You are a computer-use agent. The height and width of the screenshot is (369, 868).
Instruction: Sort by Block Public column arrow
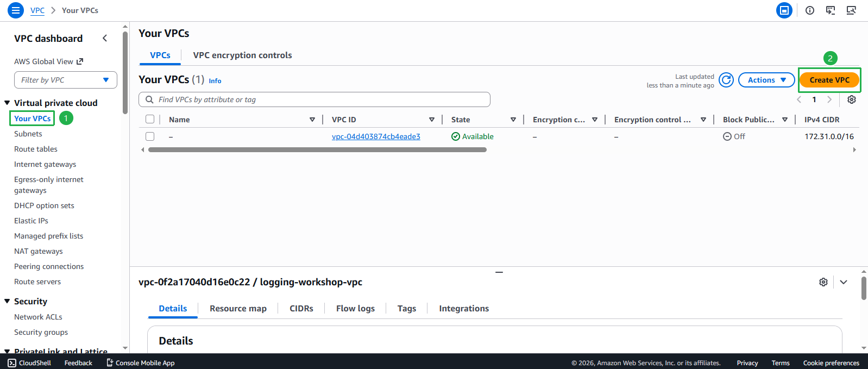(785, 120)
